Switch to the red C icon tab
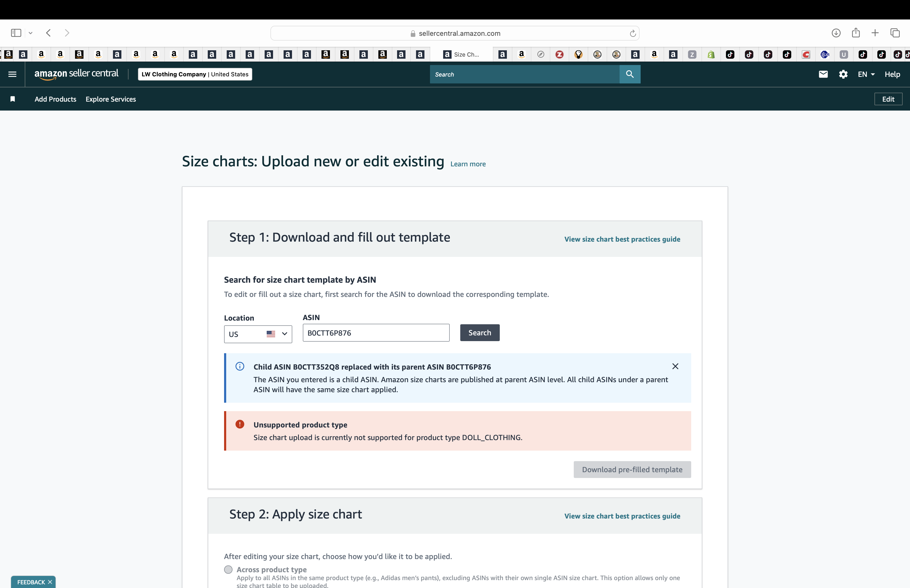 (806, 54)
